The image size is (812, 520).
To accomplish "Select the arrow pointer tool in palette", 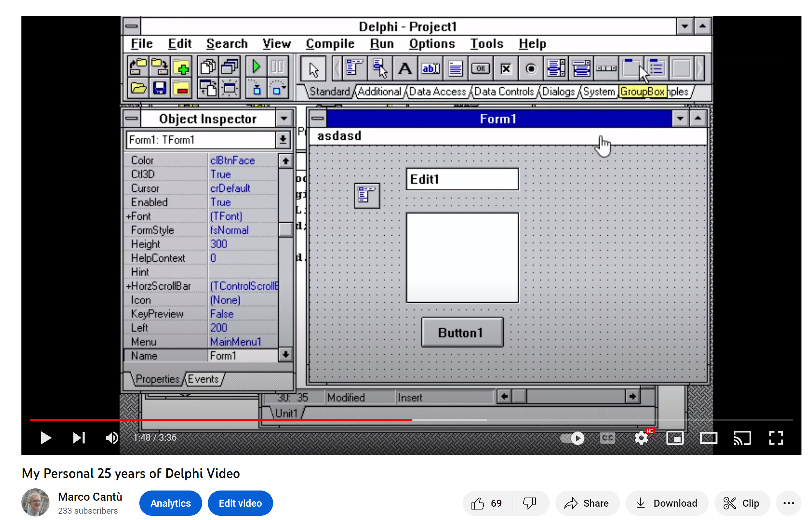I will pos(313,69).
